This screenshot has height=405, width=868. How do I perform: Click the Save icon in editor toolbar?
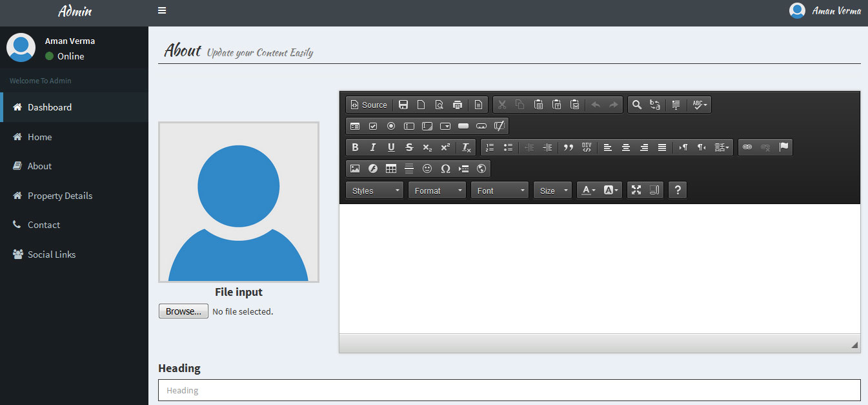point(403,105)
